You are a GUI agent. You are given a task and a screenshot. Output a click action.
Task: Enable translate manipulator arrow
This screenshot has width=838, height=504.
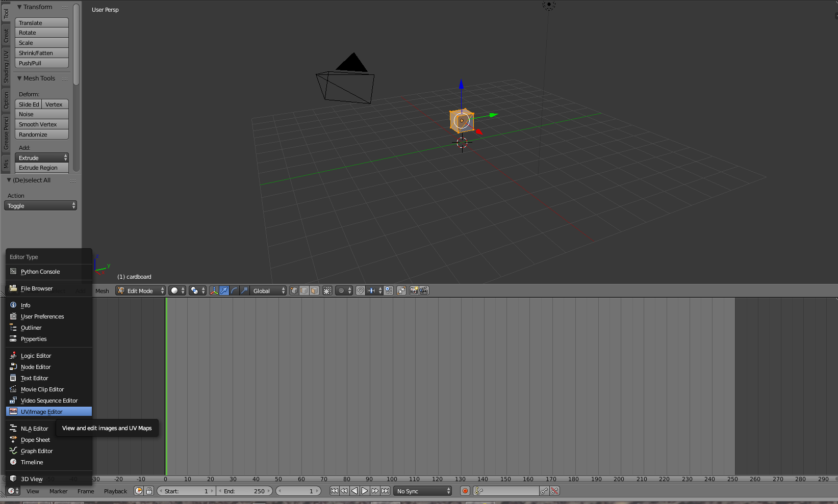[224, 290]
